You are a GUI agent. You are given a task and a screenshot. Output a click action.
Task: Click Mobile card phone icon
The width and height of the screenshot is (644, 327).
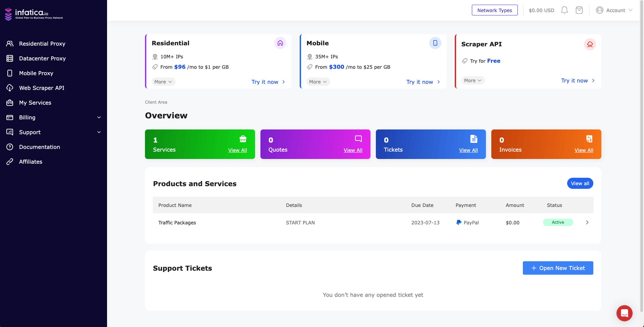[x=435, y=43]
